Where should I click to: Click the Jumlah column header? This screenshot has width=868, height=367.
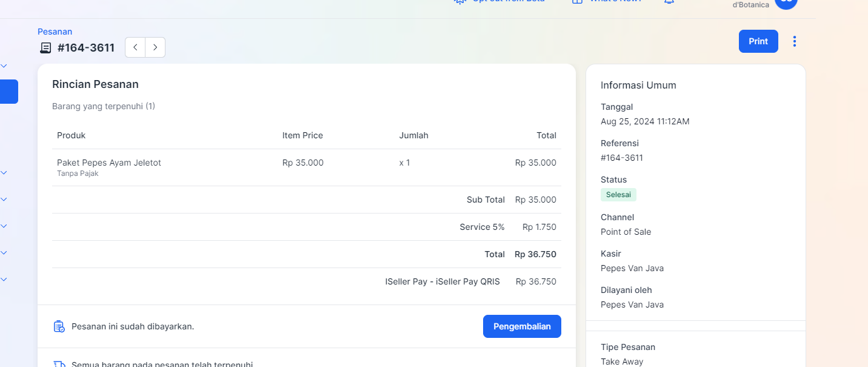413,135
